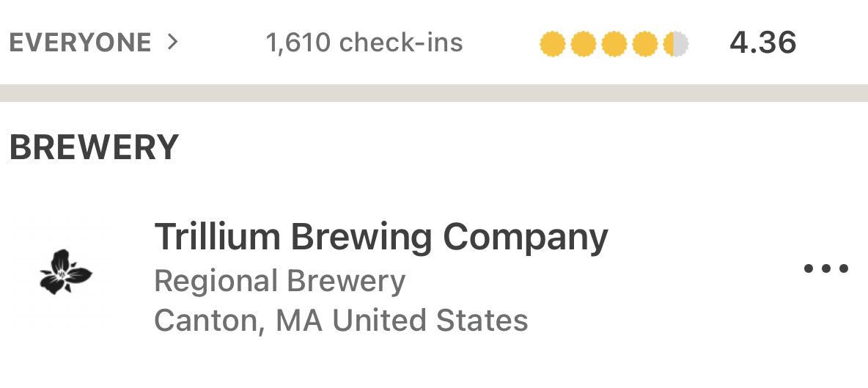Tap the word check-ins
The height and width of the screenshot is (388, 868).
pos(401,43)
